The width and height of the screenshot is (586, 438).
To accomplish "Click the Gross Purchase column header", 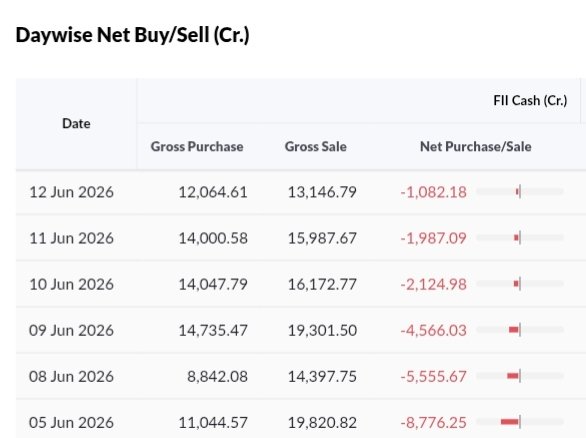I will (197, 146).
